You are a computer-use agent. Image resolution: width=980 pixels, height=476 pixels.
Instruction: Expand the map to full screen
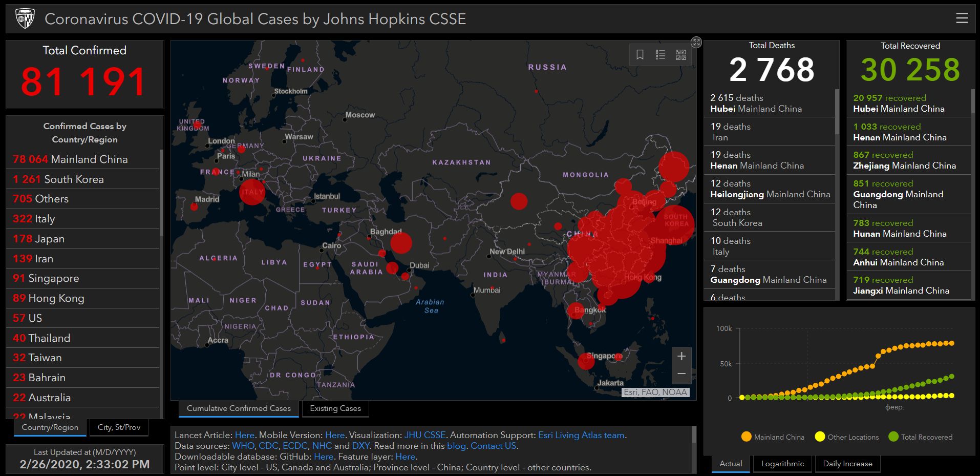coord(696,43)
